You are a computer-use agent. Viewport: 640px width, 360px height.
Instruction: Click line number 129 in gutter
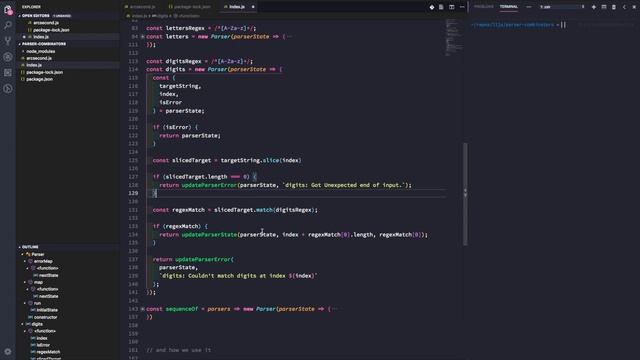[x=133, y=193]
